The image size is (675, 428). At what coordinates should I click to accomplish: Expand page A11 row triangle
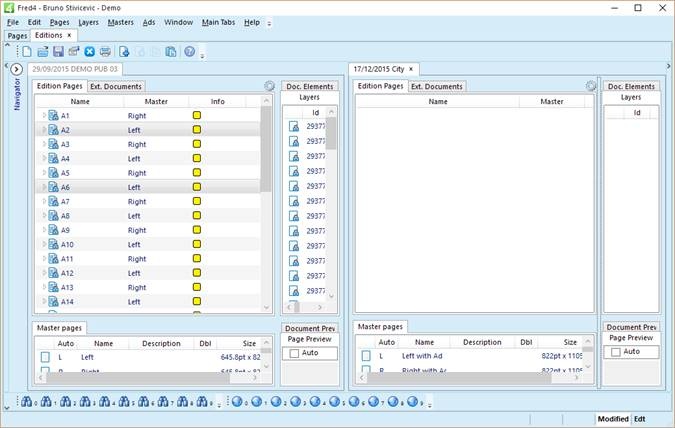(x=44, y=258)
